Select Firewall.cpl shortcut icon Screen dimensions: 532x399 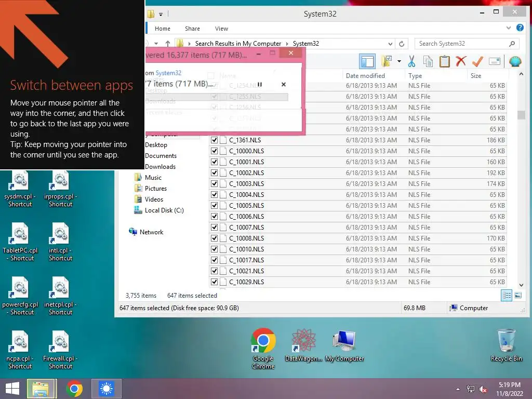(60, 350)
